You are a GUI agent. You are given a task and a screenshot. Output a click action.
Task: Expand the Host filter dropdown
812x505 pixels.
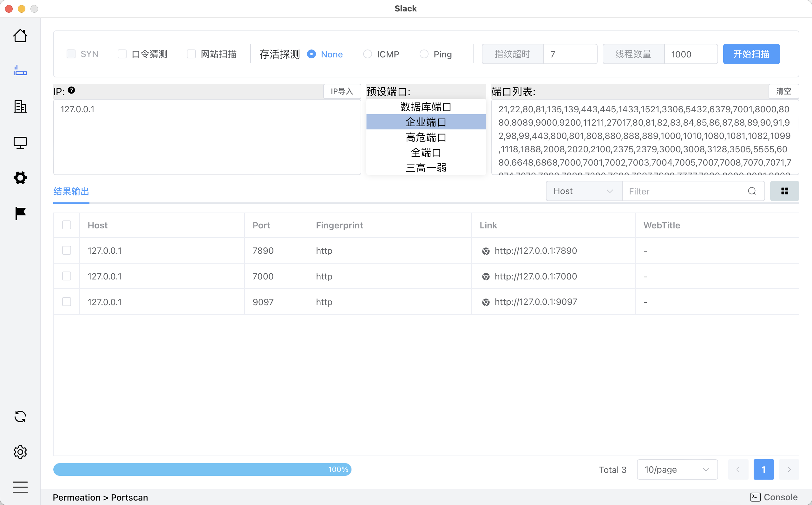[x=583, y=191]
